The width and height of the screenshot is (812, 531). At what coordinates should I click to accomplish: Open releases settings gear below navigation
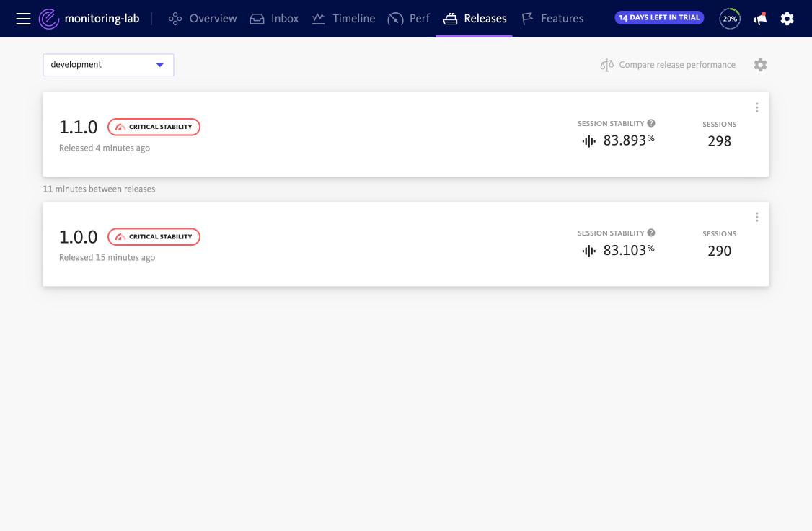pos(760,65)
